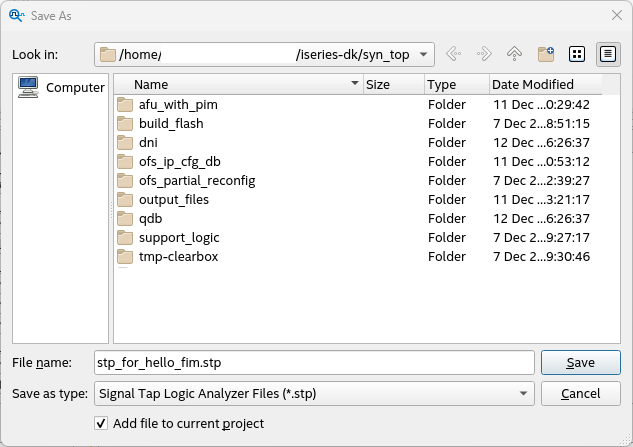Click the Forward navigation arrow icon
The image size is (633, 447).
point(484,54)
